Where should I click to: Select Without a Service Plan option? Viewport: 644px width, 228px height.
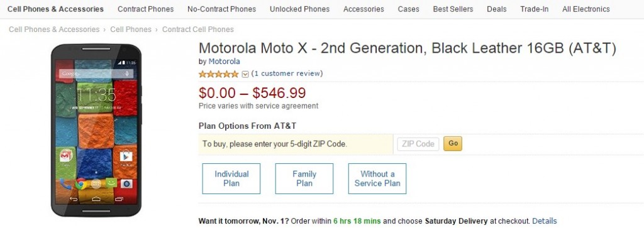(x=377, y=179)
